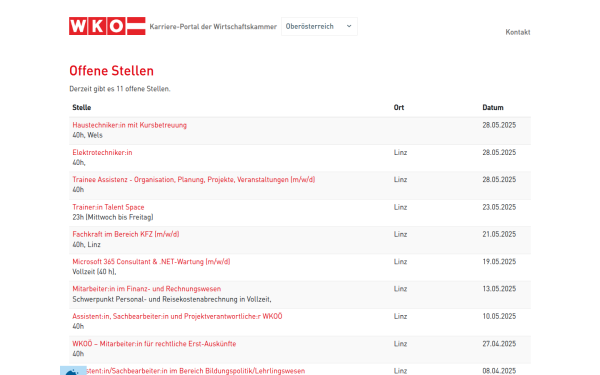Open Mitarbeiter:in im Finanz- und Rechnungswesen
600x375 pixels.
coord(147,289)
